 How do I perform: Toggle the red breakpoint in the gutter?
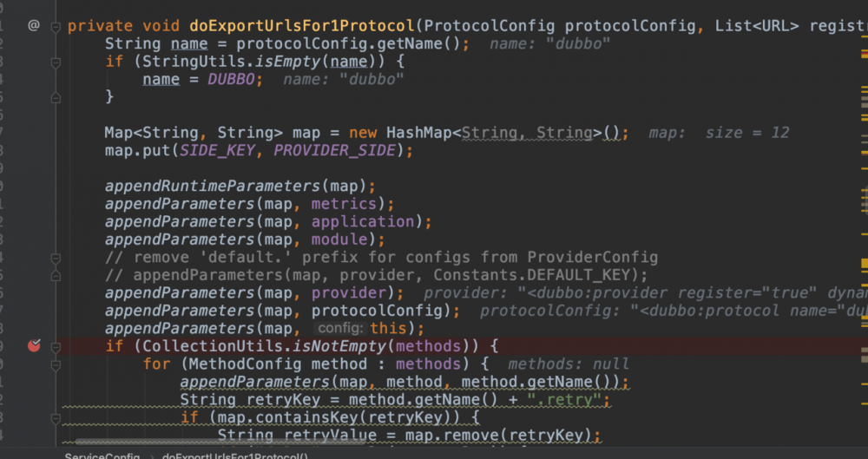pyautogui.click(x=34, y=345)
